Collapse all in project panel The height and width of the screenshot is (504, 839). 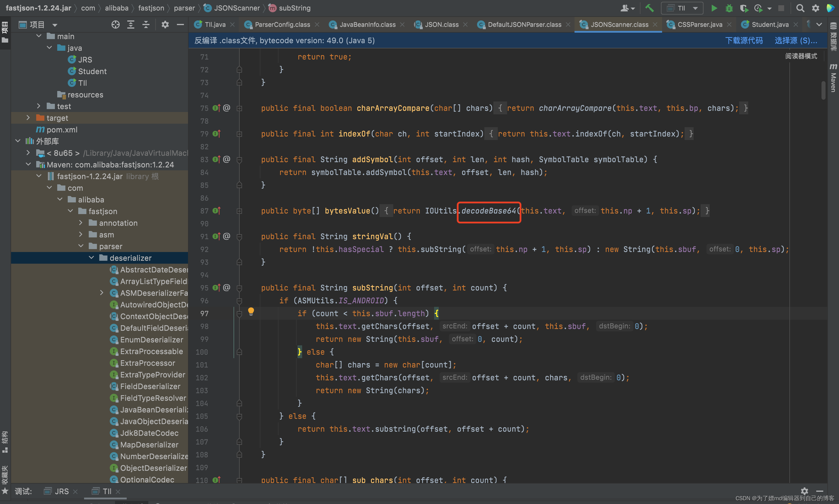[x=146, y=24]
